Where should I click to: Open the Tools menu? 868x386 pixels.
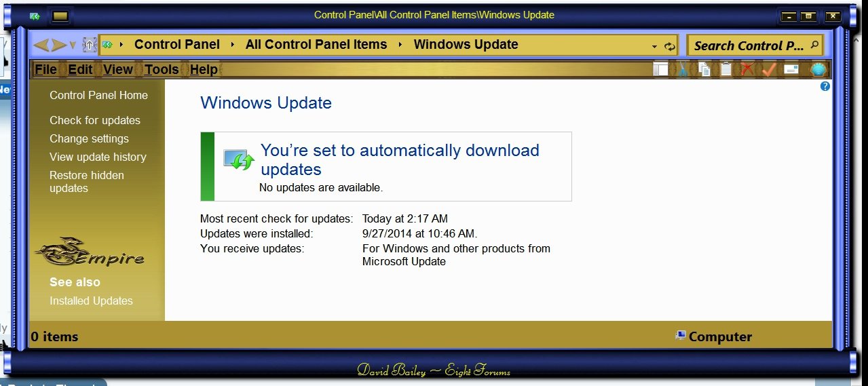[162, 69]
